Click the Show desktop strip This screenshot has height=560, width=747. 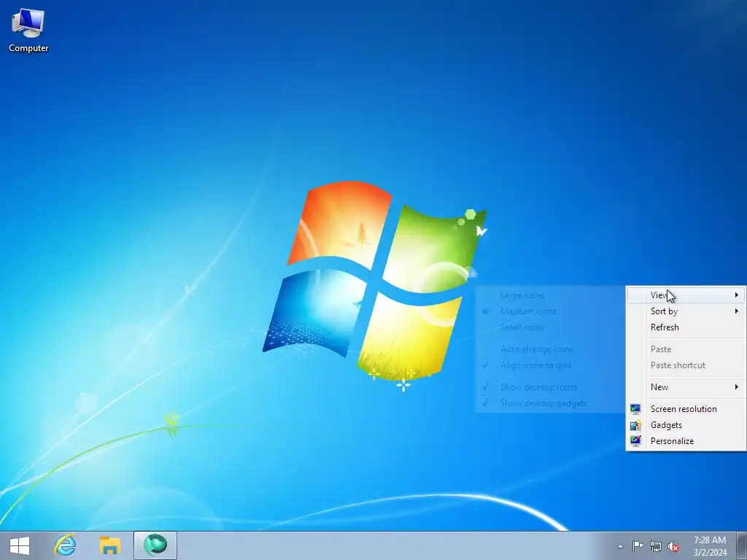[x=742, y=545]
